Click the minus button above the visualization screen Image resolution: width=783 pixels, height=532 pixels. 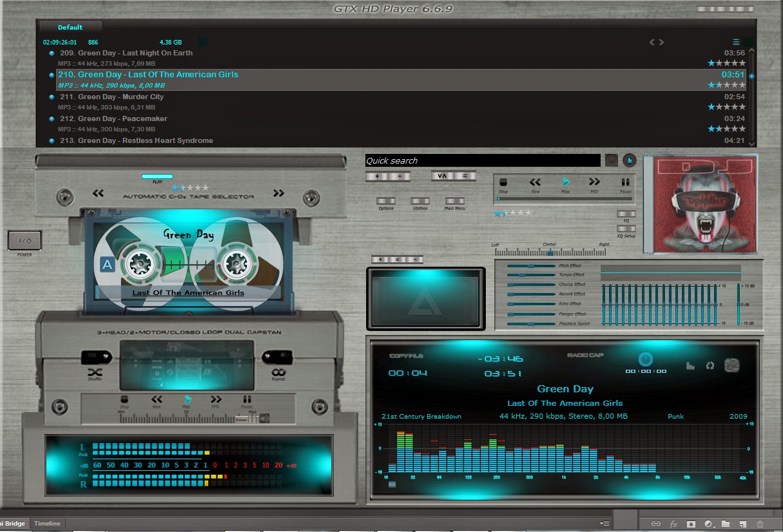tap(414, 259)
